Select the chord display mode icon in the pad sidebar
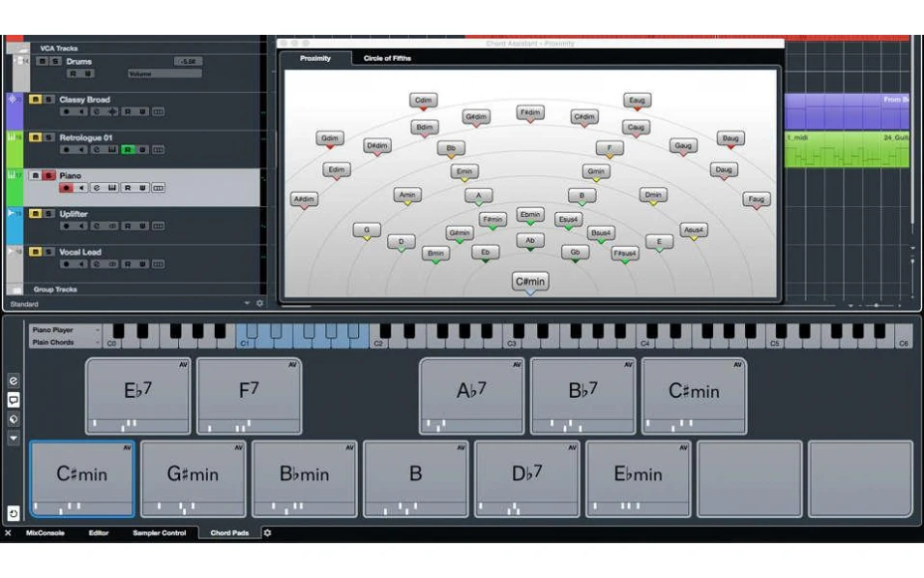This screenshot has height=578, width=924. pos(13,399)
